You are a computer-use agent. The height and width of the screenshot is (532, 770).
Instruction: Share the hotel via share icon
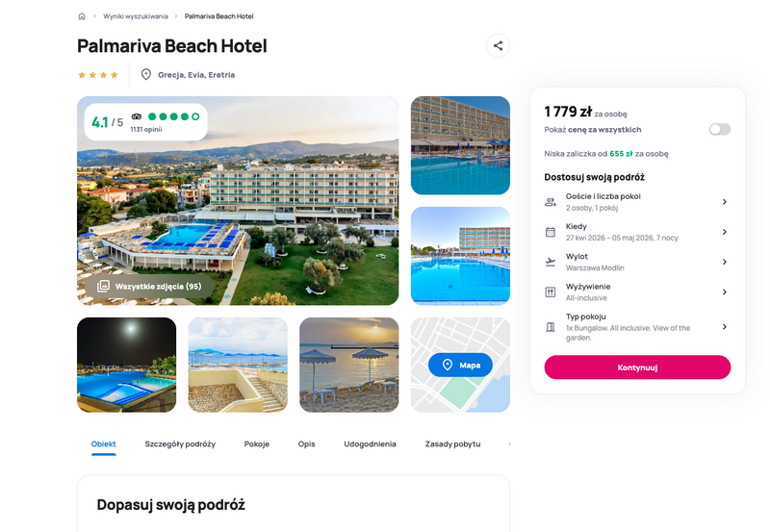click(x=498, y=45)
